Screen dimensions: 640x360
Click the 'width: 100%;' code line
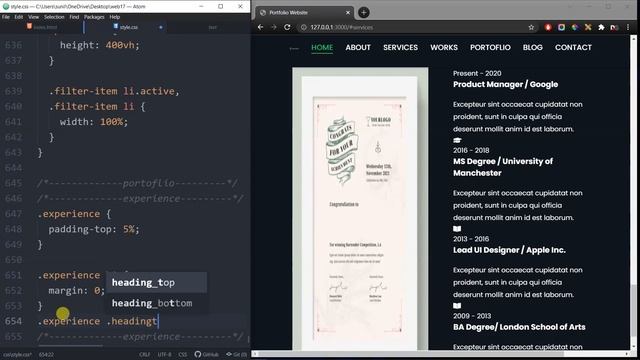[94, 122]
